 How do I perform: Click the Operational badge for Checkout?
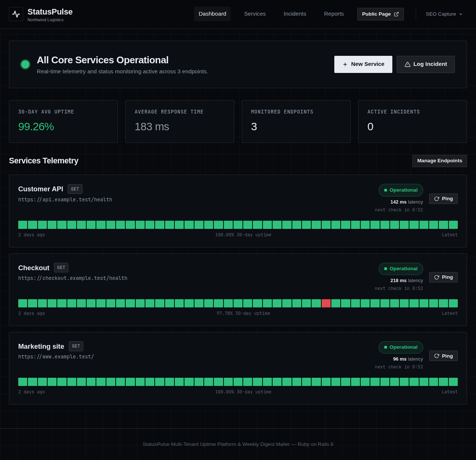coord(401,269)
